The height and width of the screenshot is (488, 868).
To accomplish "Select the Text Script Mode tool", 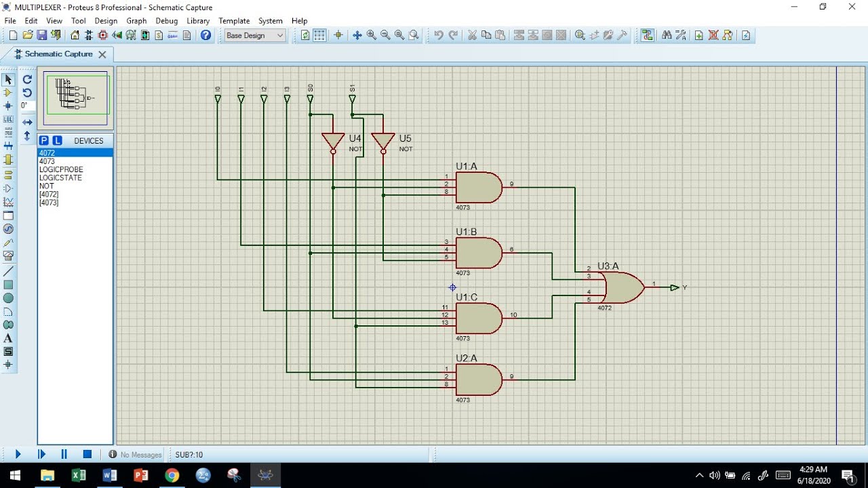I will point(8,133).
